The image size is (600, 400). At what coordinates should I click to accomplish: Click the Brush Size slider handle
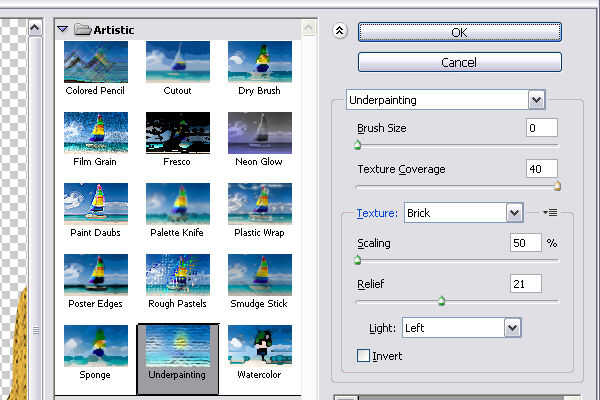point(357,145)
